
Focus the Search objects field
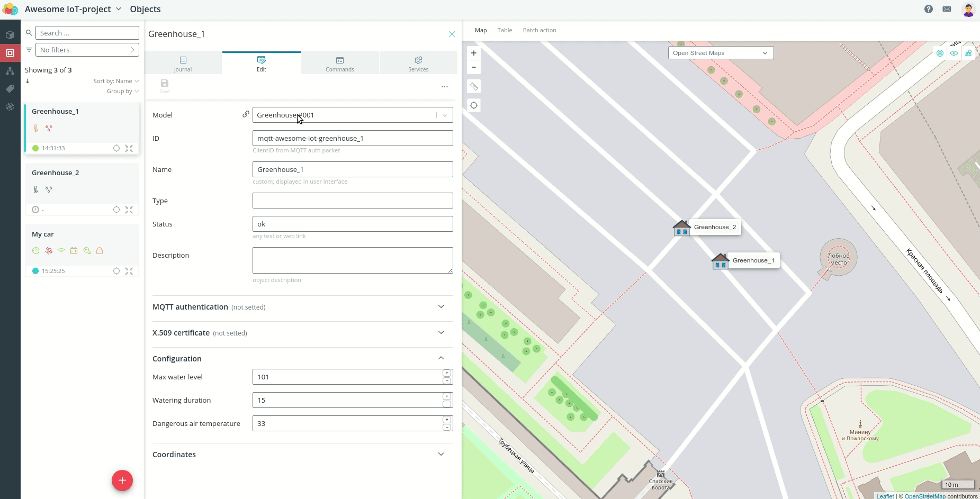(87, 33)
